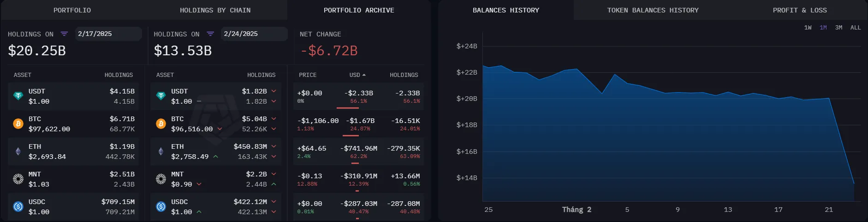Viewport: 868px width, 222px height.
Task: Sort net change by USD column arrow
Action: point(364,75)
